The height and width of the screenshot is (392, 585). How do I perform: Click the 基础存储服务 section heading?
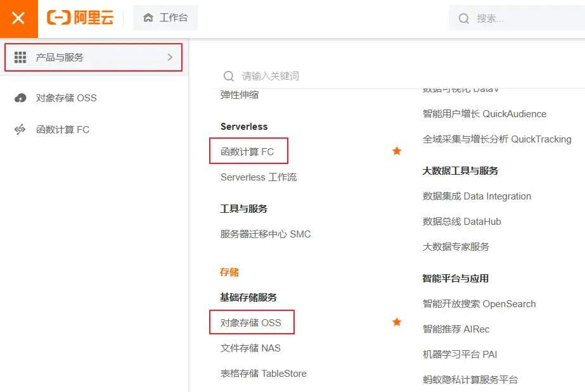(248, 298)
